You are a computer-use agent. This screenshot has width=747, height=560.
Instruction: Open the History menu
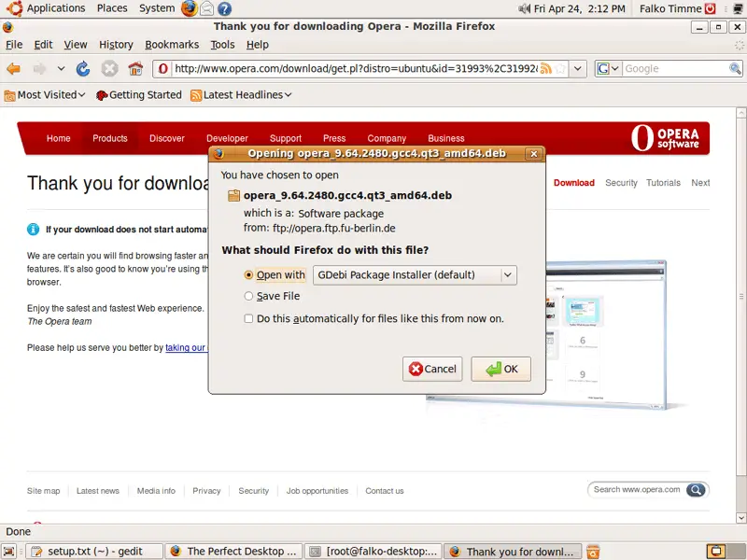pos(116,45)
